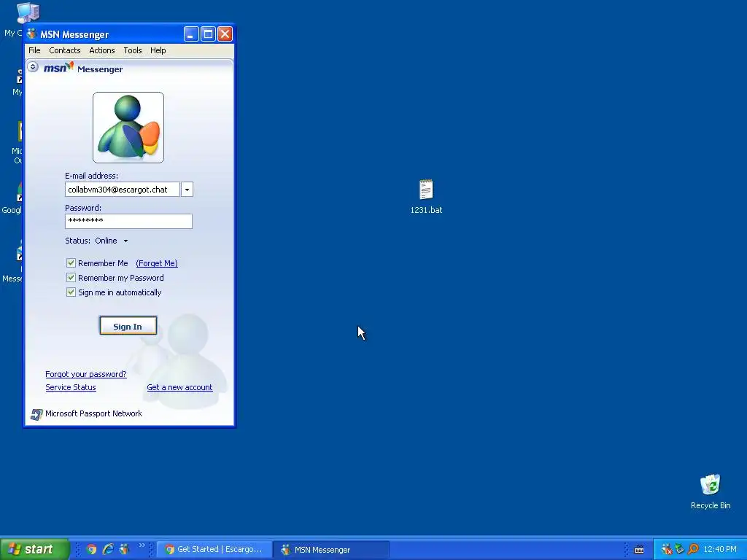747x560 pixels.
Task: Click the second system tray icon
Action: [680, 549]
